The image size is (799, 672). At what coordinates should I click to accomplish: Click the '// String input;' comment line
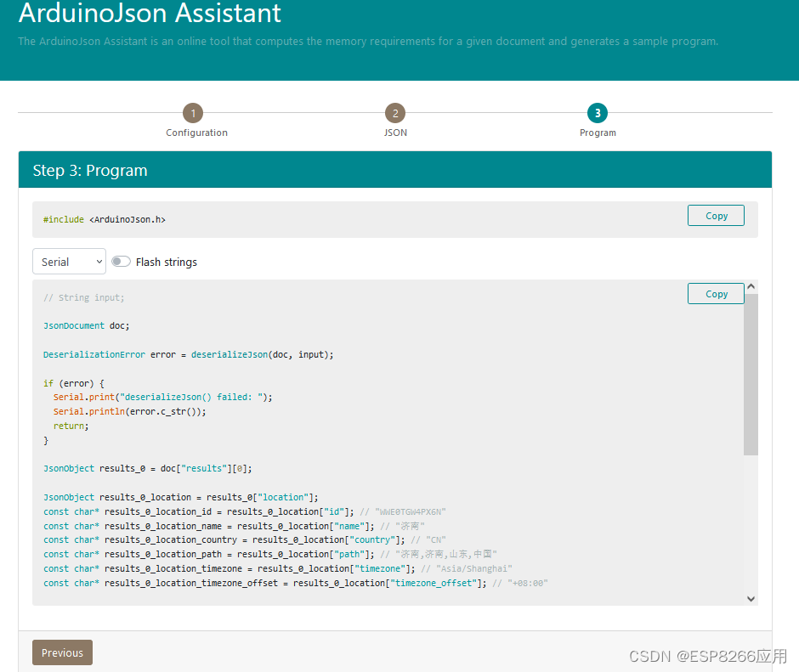[x=84, y=297]
